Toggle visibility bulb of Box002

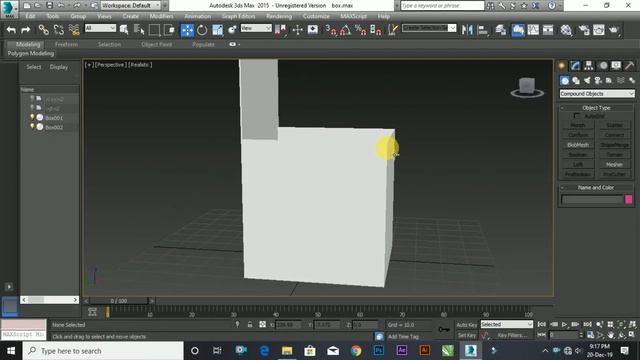coord(32,127)
